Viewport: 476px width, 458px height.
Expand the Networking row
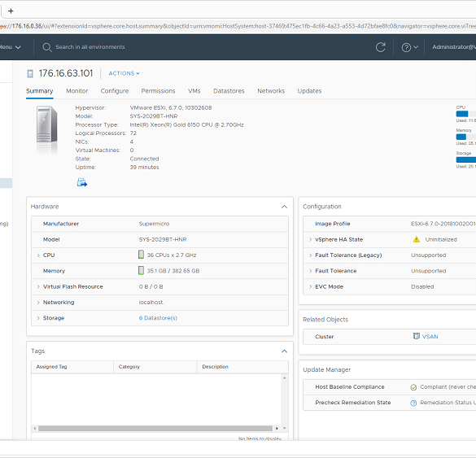point(38,303)
